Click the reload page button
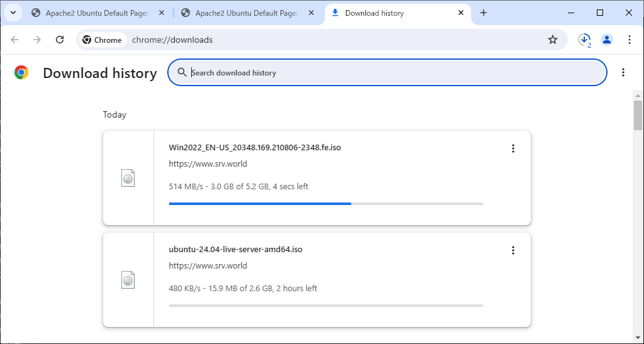 (x=60, y=40)
